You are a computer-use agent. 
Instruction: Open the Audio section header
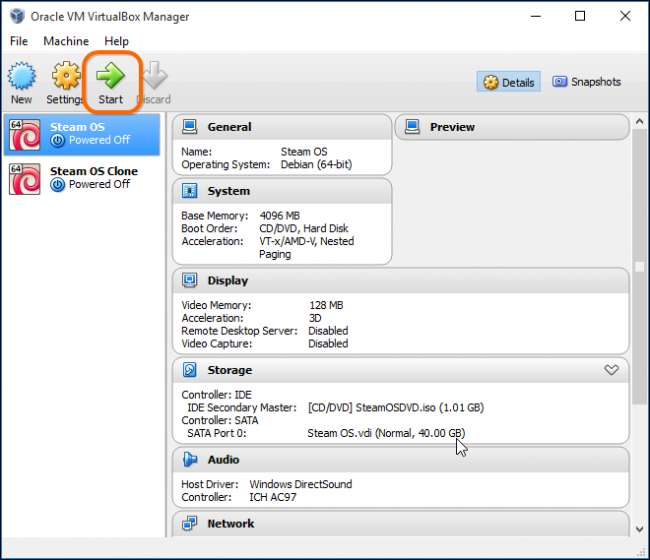click(400, 459)
